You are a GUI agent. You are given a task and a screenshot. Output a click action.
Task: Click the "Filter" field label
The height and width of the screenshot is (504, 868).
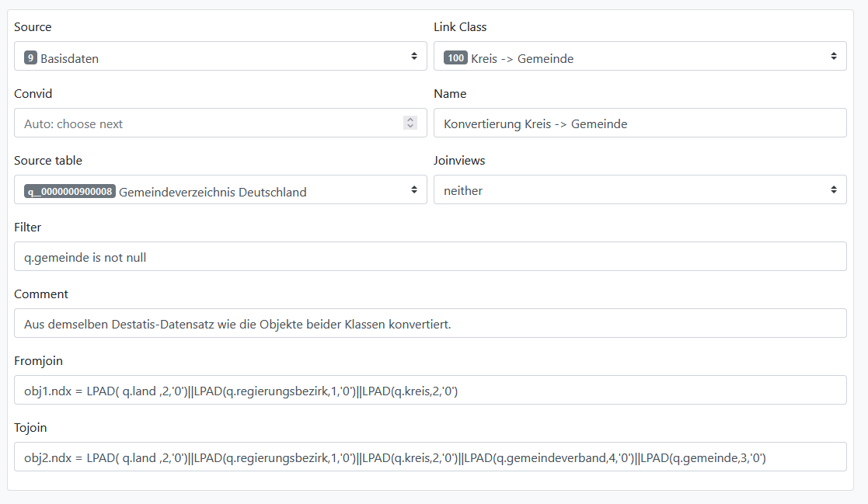click(x=28, y=228)
